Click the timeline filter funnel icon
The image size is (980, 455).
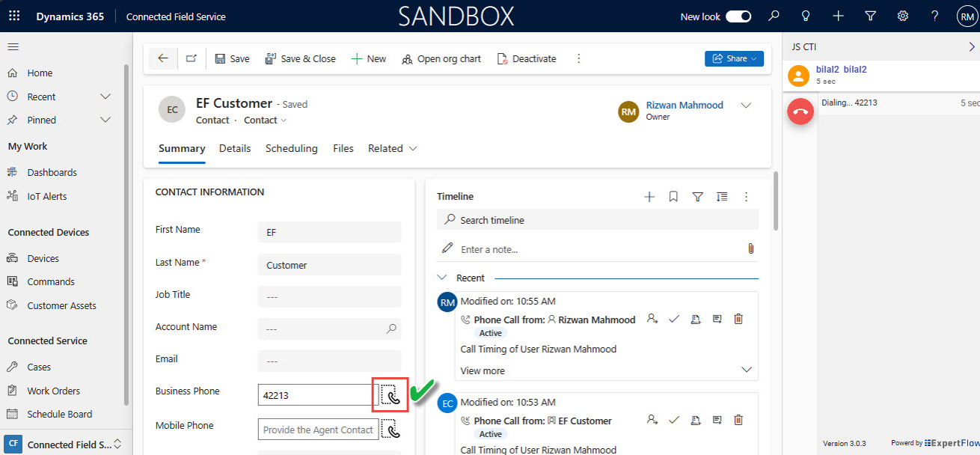[x=697, y=197]
